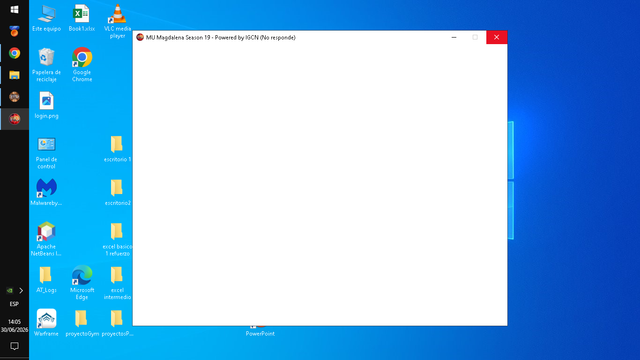Minimize the MU Magdalena window

click(x=454, y=37)
